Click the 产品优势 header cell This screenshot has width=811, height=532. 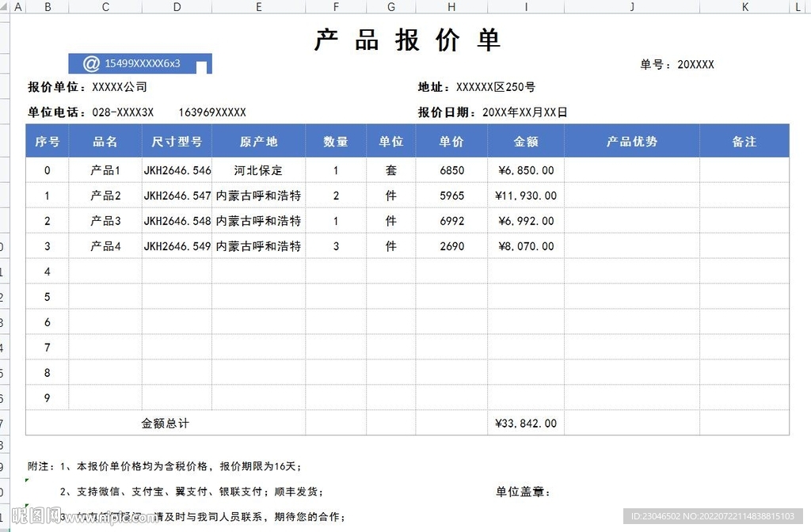click(x=632, y=141)
